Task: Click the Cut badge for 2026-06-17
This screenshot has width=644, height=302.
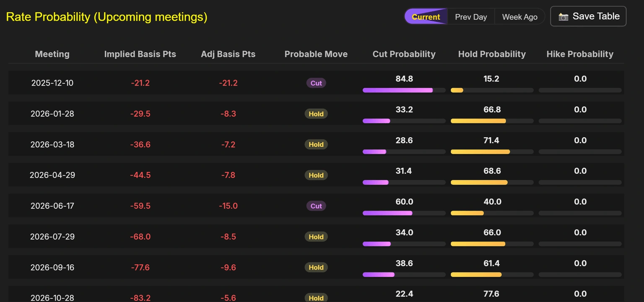Action: click(x=316, y=206)
